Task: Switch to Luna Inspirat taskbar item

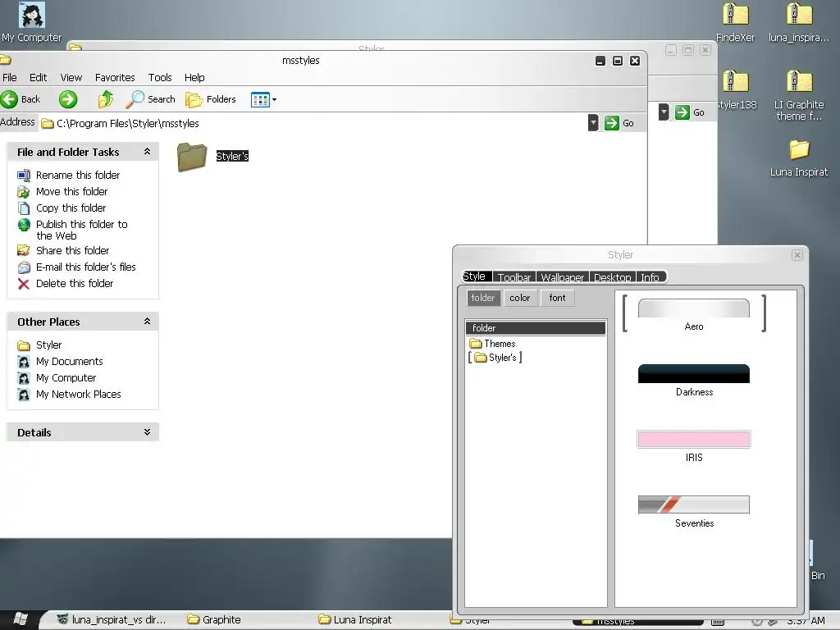Action: [356, 620]
